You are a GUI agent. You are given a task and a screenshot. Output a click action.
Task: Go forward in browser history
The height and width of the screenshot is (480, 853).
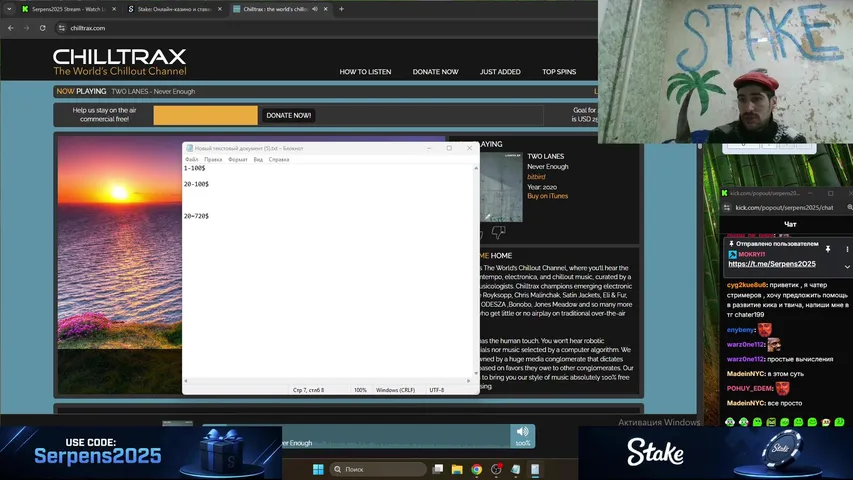tap(26, 28)
